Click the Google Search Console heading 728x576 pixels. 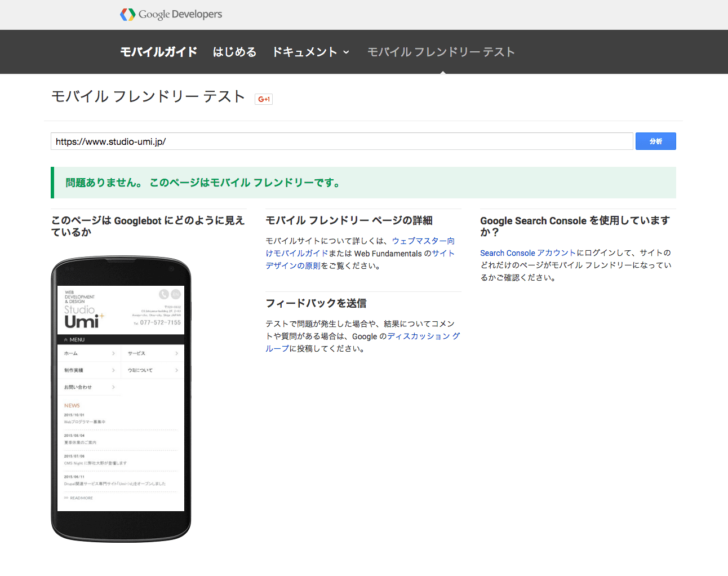click(x=575, y=226)
